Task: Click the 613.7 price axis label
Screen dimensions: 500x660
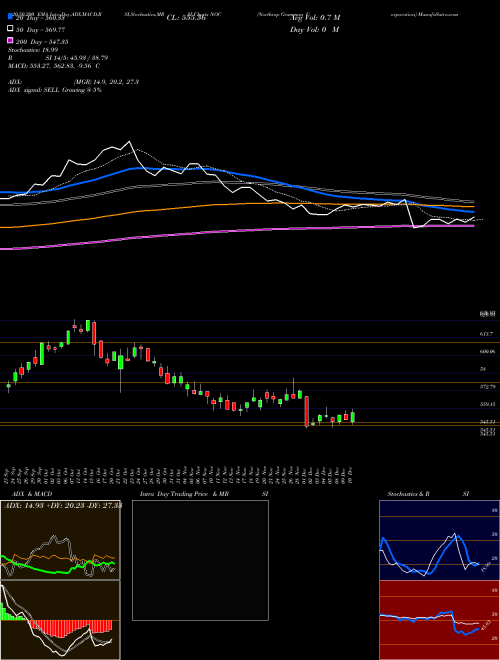Action: tap(486, 333)
